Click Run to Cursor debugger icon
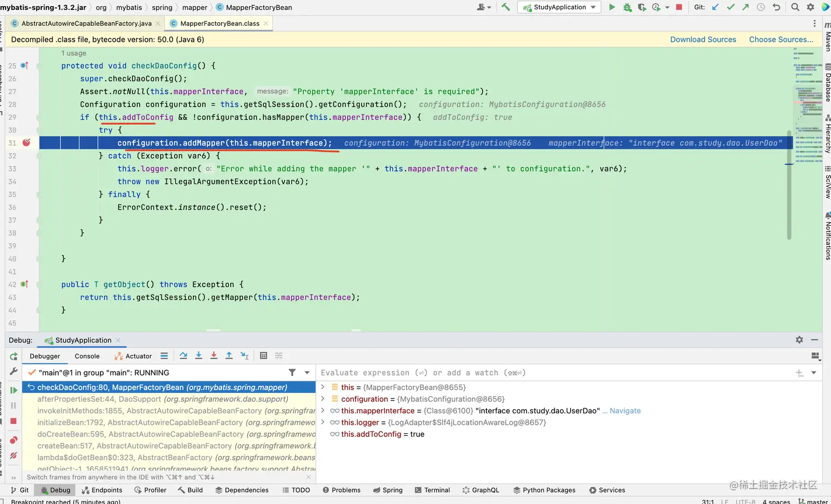 point(245,356)
